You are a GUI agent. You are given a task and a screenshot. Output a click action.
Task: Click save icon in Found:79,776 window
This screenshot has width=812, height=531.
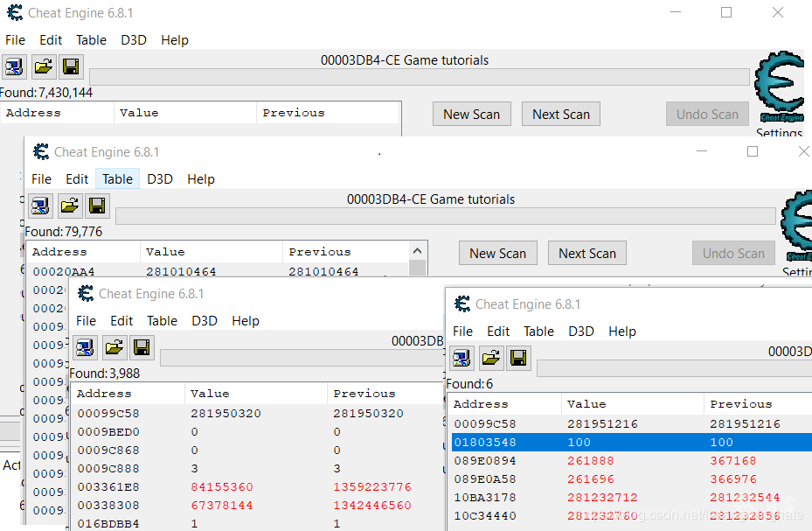click(97, 206)
